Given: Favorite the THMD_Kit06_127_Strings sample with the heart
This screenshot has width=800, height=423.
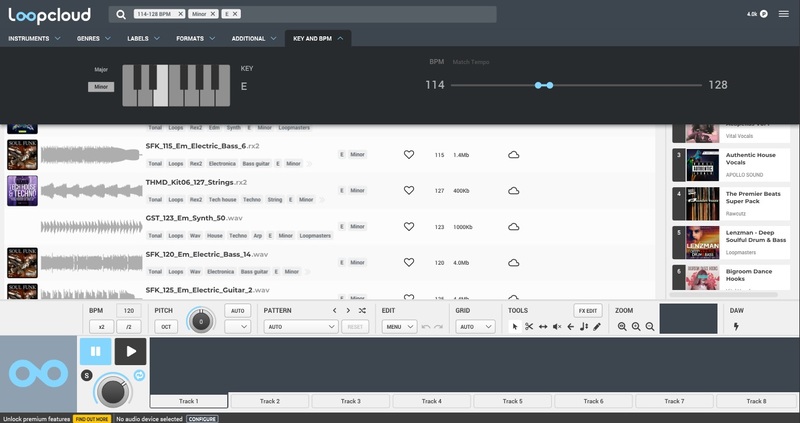Looking at the screenshot, I should tap(408, 190).
